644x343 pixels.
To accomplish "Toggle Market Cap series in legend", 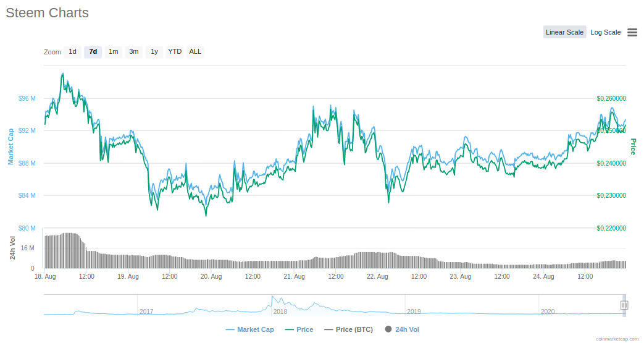I will [249, 329].
